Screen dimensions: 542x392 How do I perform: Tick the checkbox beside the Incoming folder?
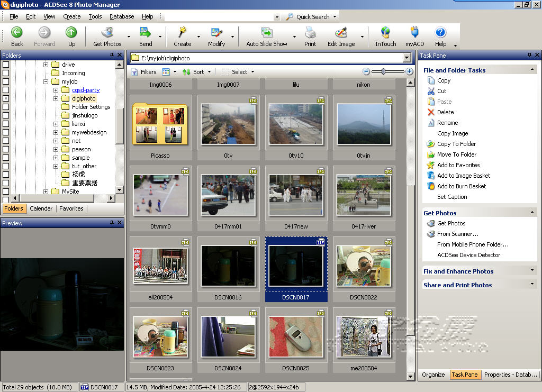point(6,73)
